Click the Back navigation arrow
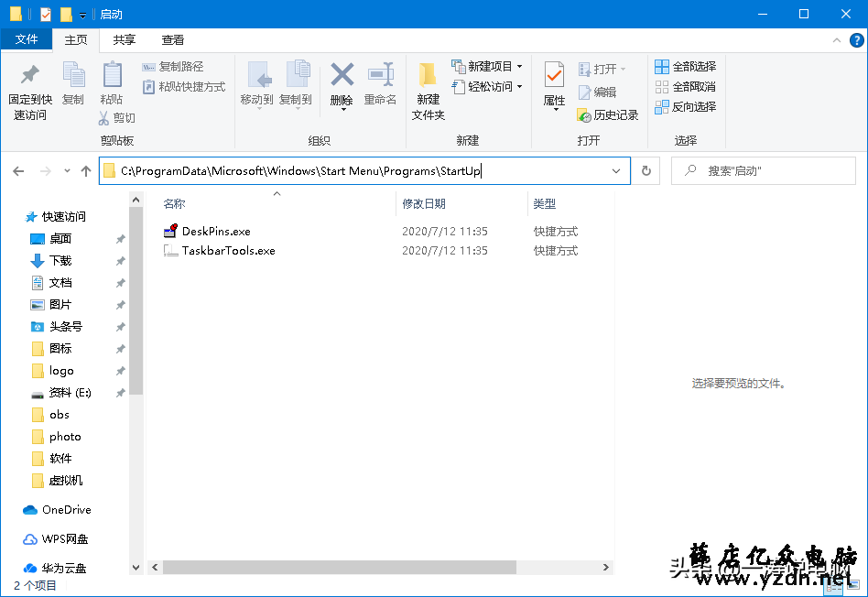The width and height of the screenshot is (868, 597). pyautogui.click(x=18, y=171)
